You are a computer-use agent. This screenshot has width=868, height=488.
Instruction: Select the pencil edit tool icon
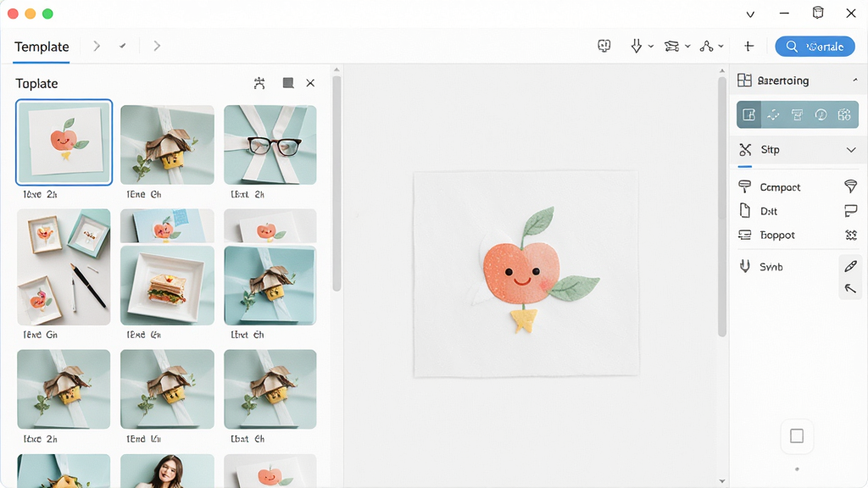(x=850, y=267)
